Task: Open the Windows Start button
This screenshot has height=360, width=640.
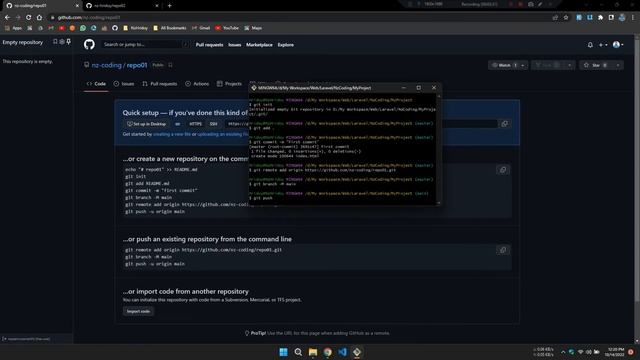Action: click(283, 352)
